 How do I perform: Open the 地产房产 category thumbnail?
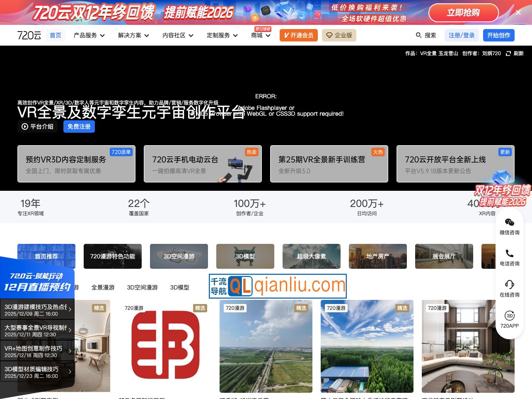click(x=377, y=256)
